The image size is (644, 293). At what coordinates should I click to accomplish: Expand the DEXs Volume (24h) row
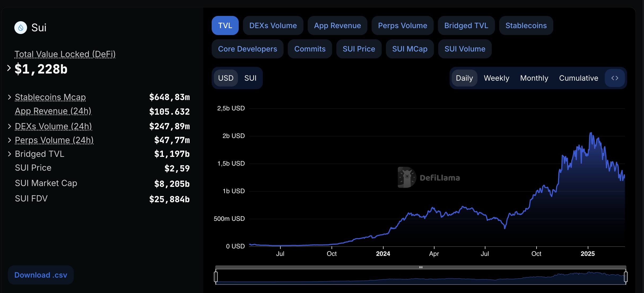tap(9, 126)
